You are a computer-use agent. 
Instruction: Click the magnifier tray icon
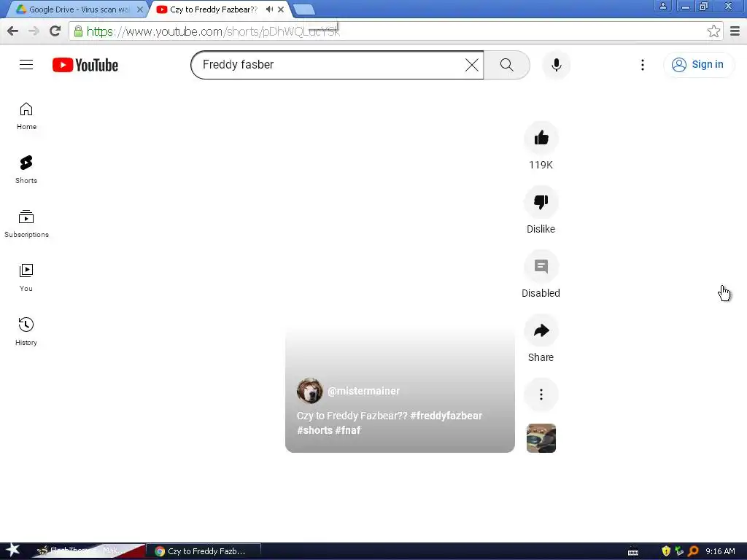(x=693, y=551)
